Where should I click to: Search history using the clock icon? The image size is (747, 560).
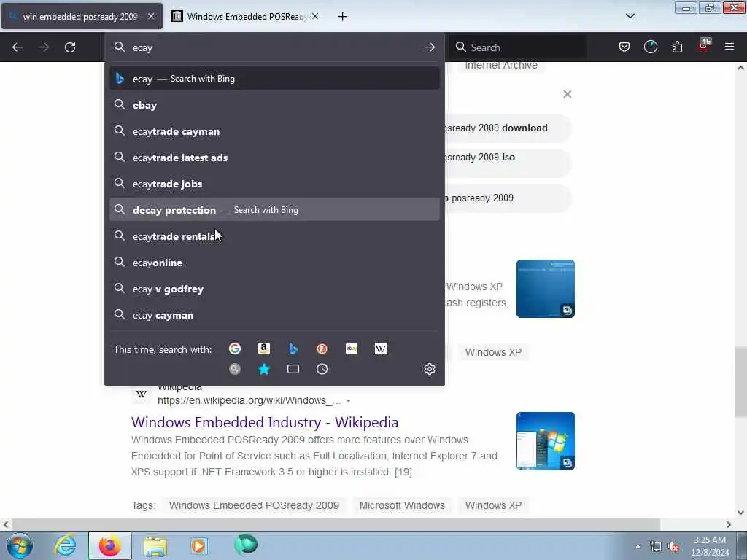(322, 369)
